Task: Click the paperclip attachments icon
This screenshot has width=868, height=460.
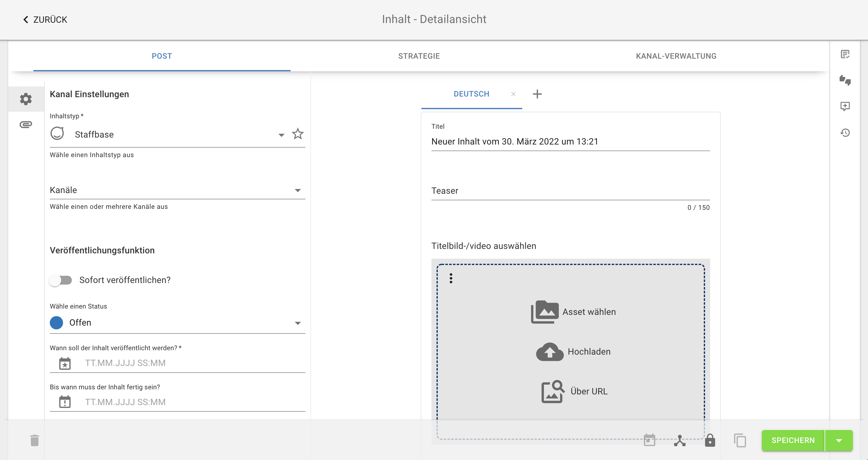Action: pyautogui.click(x=26, y=124)
